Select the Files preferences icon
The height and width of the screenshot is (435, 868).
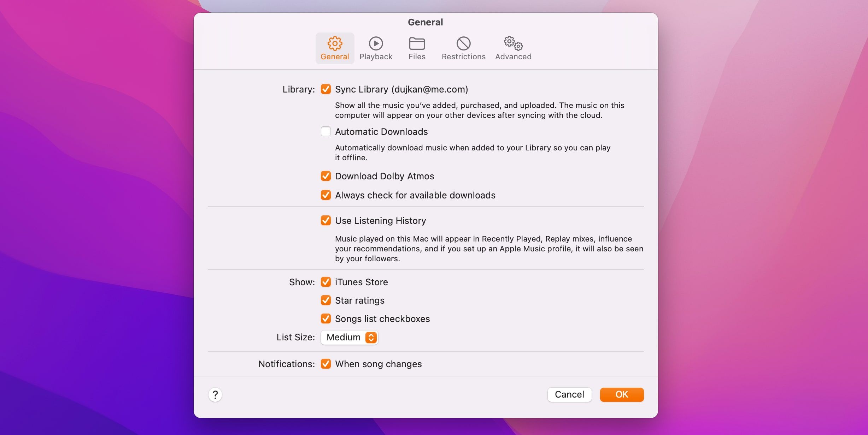417,44
